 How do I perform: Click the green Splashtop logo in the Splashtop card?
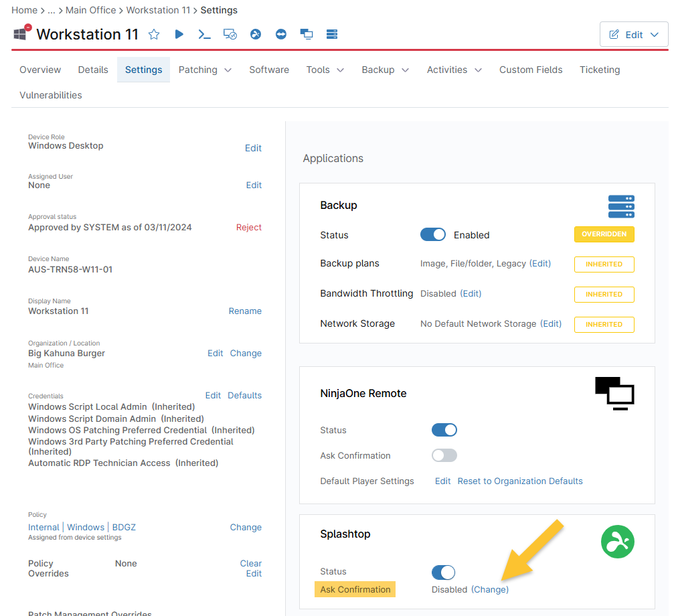tap(617, 542)
